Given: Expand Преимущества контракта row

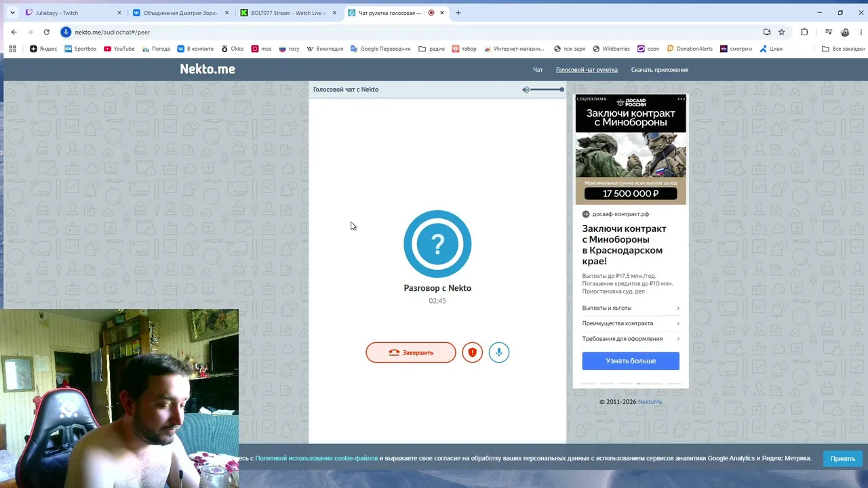Looking at the screenshot, I should click(x=631, y=323).
